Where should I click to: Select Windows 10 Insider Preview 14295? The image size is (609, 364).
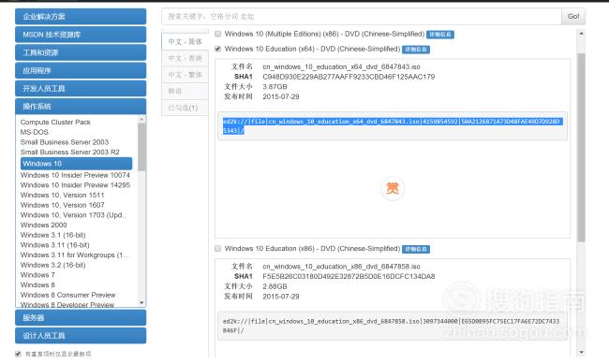[75, 185]
